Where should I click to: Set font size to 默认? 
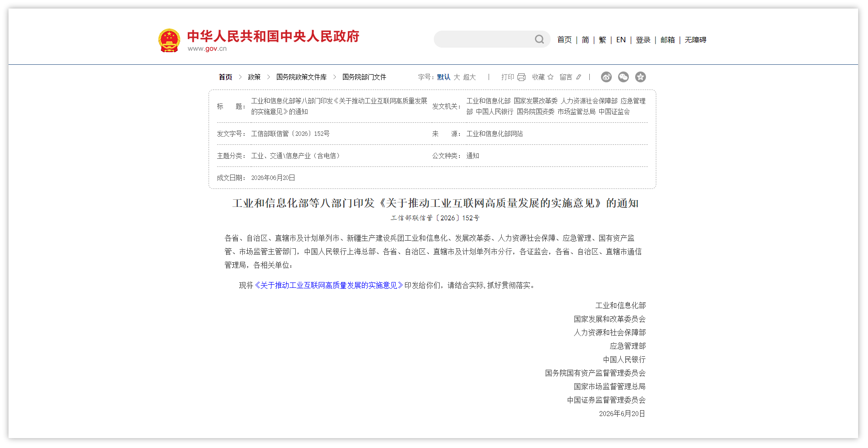(444, 77)
